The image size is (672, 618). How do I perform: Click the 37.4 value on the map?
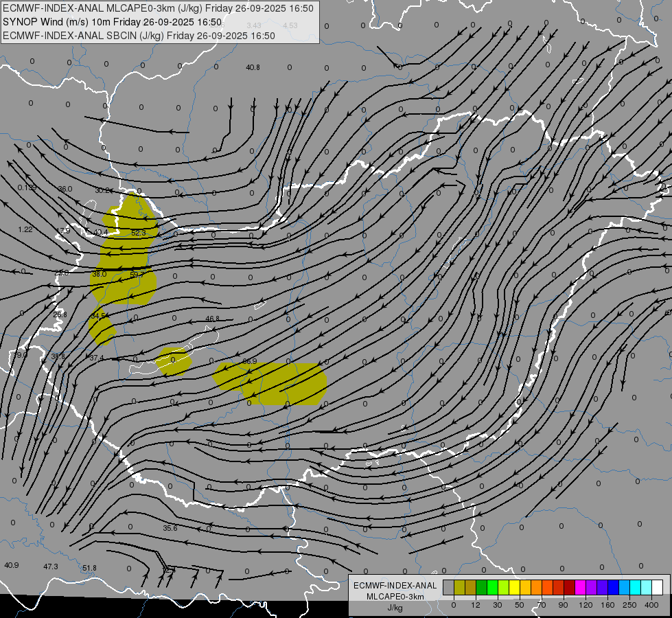coord(96,358)
